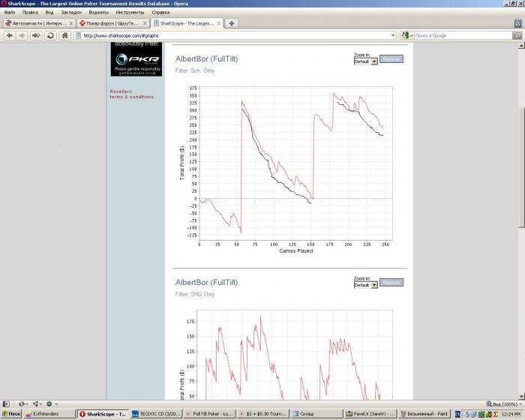The height and width of the screenshot is (420, 525).
Task: Go forward with the Forward arrow
Action: (x=22, y=35)
